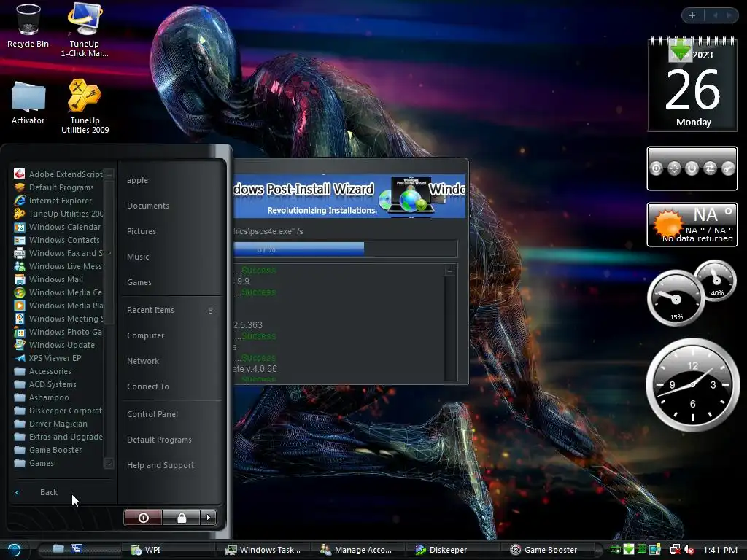The image size is (747, 560).
Task: Click the red power button in Start menu
Action: point(143,518)
